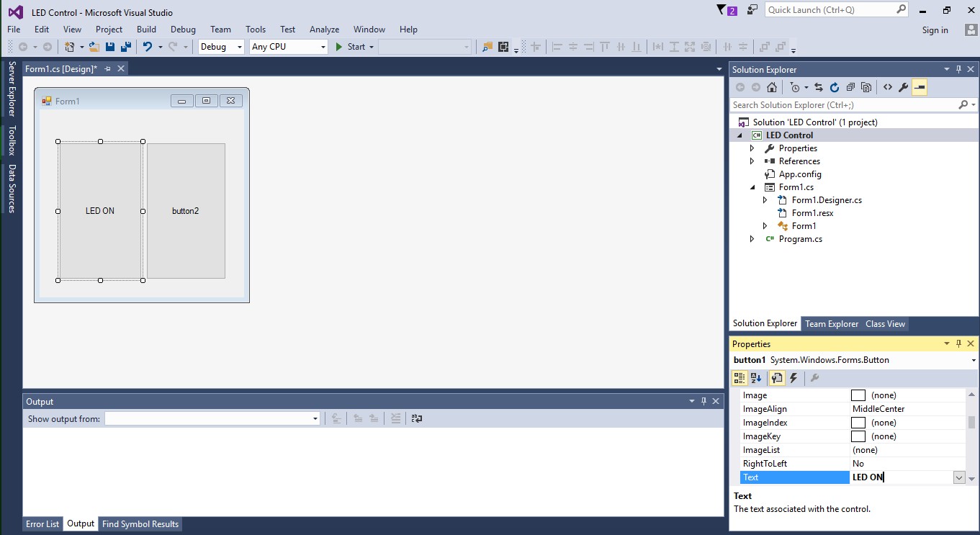Open notifications flag icon in title bar

tap(722, 10)
